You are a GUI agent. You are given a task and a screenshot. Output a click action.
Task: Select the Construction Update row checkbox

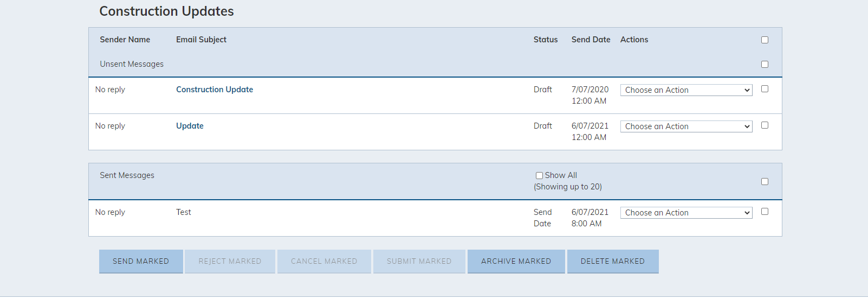pyautogui.click(x=765, y=88)
